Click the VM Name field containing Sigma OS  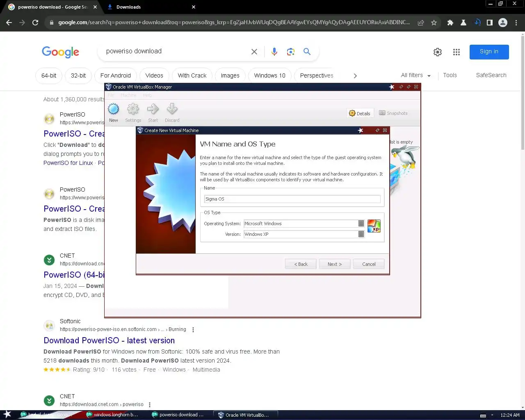pyautogui.click(x=292, y=199)
